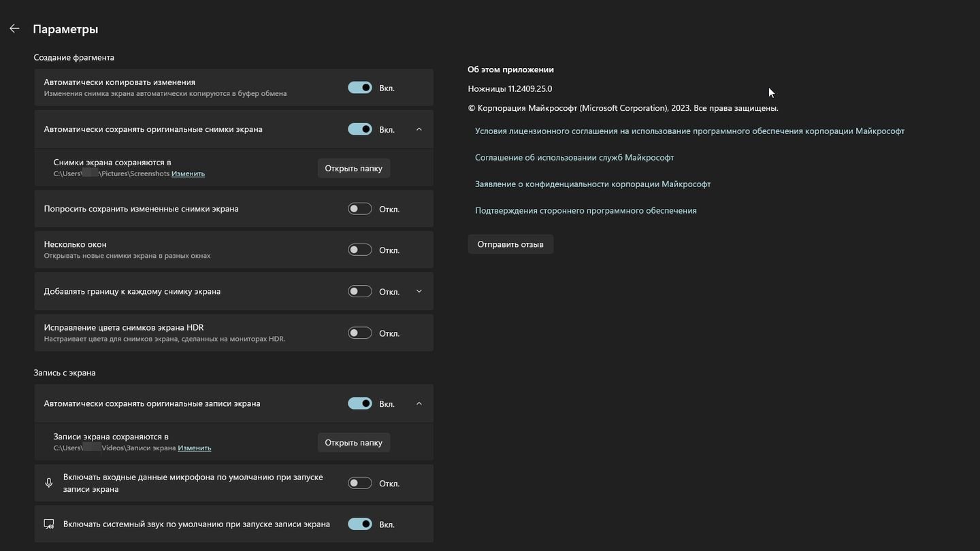980x551 pixels.
Task: Click the Создание фрагмента section heading
Action: pyautogui.click(x=73, y=57)
